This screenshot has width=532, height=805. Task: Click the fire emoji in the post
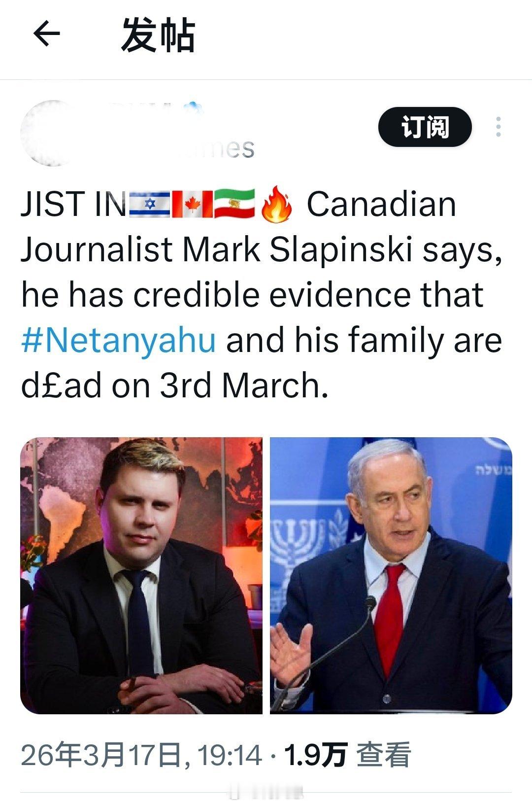(x=277, y=204)
